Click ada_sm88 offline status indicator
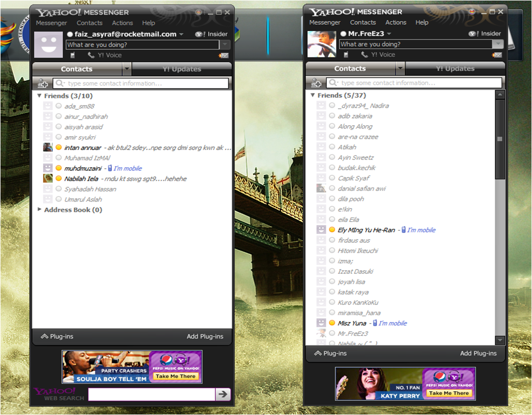 coord(59,106)
